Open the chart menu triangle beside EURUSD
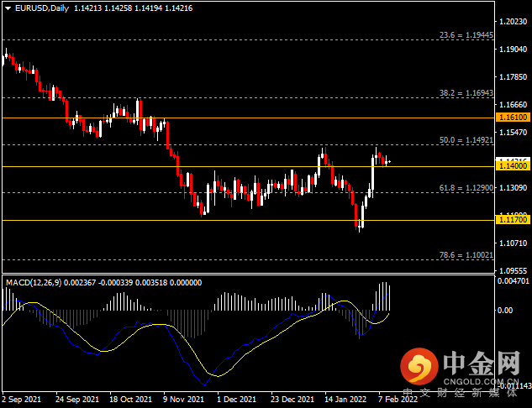532x408 pixels. [x=8, y=8]
